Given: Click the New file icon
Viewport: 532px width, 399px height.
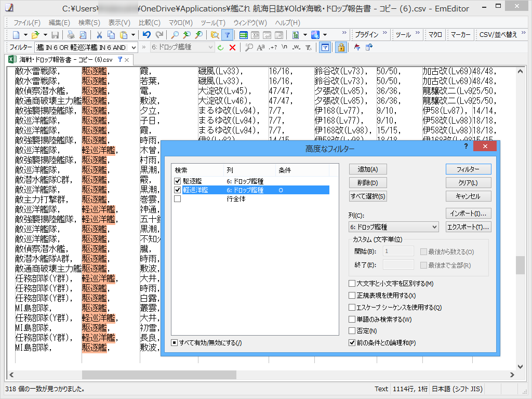Looking at the screenshot, I should (x=16, y=35).
